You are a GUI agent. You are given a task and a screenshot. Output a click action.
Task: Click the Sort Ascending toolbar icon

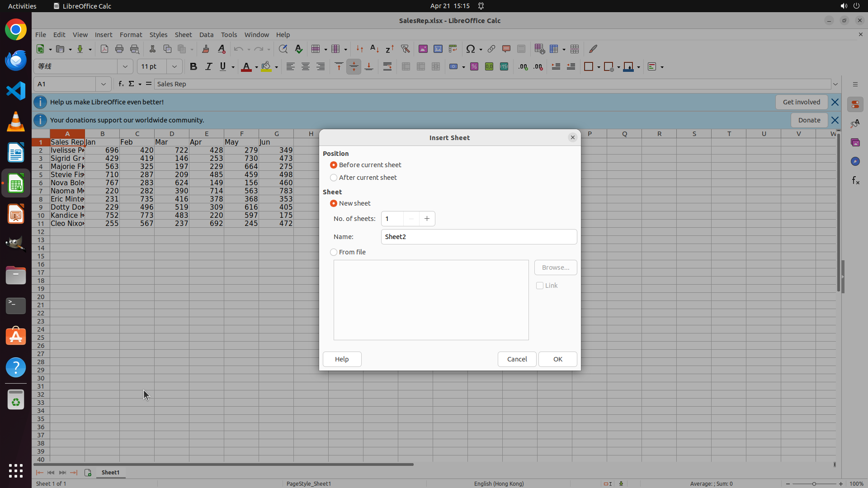coord(374,49)
